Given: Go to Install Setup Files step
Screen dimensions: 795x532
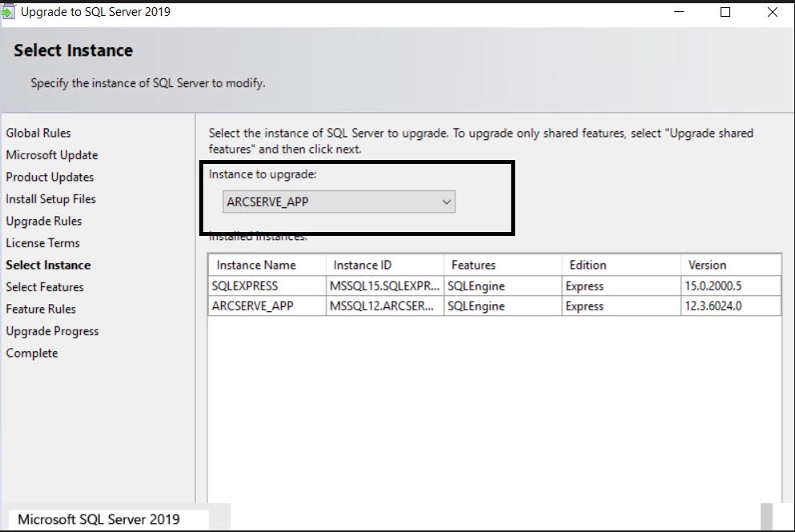Looking at the screenshot, I should [50, 199].
